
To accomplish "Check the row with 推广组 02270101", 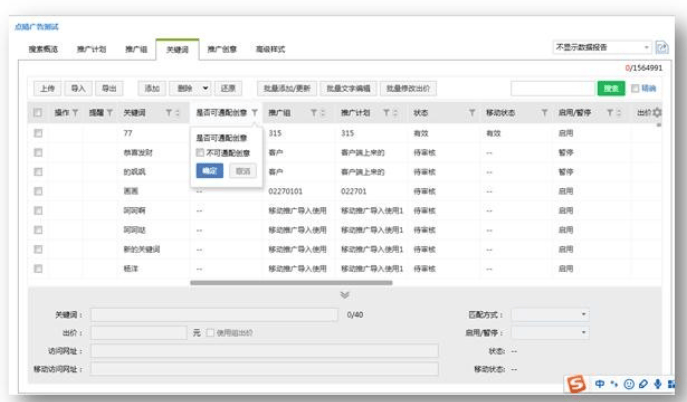I will tap(38, 191).
